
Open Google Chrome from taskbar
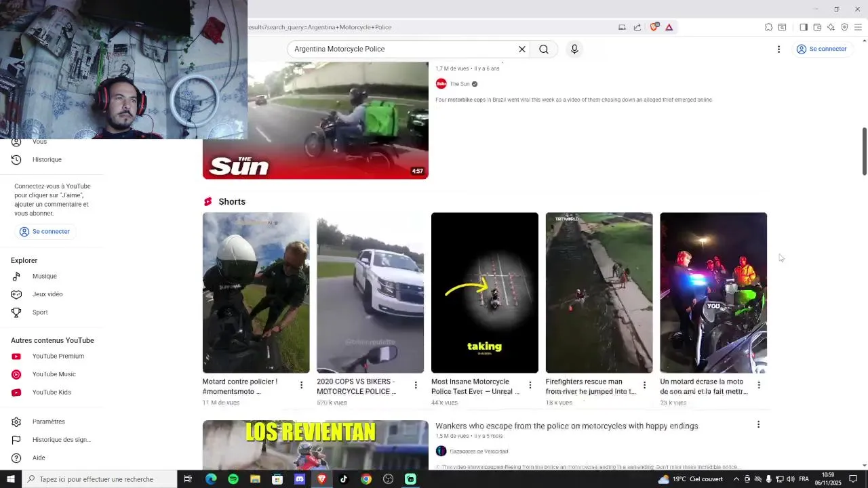366,479
